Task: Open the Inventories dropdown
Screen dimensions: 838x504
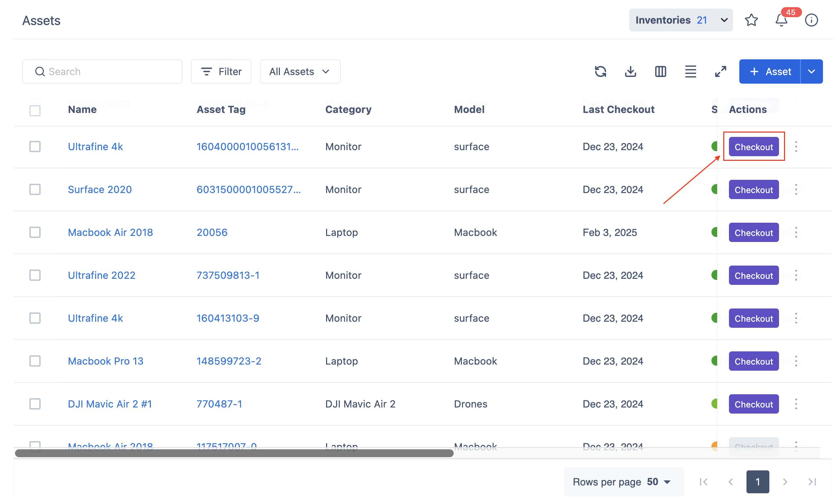Action: (680, 20)
